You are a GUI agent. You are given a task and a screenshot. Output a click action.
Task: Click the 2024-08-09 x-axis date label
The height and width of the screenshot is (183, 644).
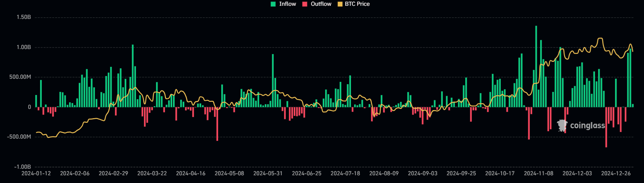[x=384, y=173]
